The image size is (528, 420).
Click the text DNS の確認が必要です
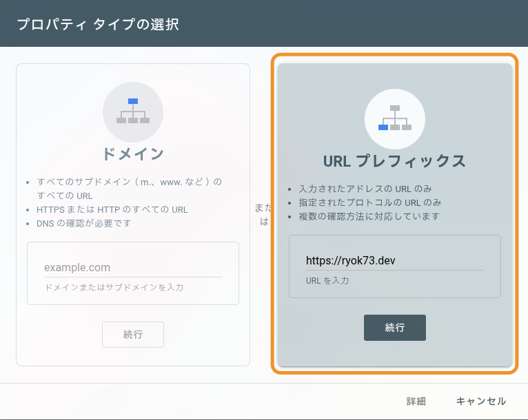pos(84,223)
